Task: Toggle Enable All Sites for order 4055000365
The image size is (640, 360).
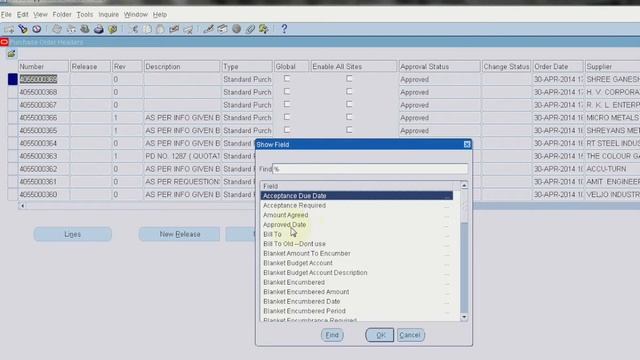Action: point(349,130)
